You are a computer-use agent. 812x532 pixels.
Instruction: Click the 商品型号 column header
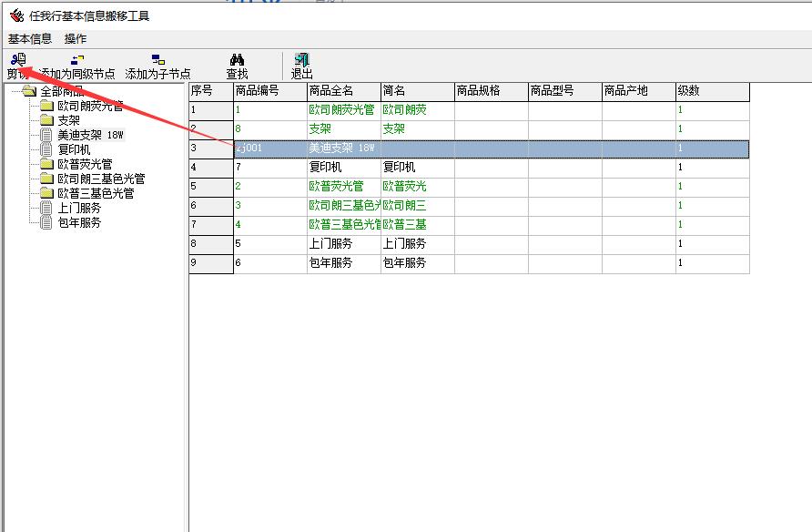point(565,92)
